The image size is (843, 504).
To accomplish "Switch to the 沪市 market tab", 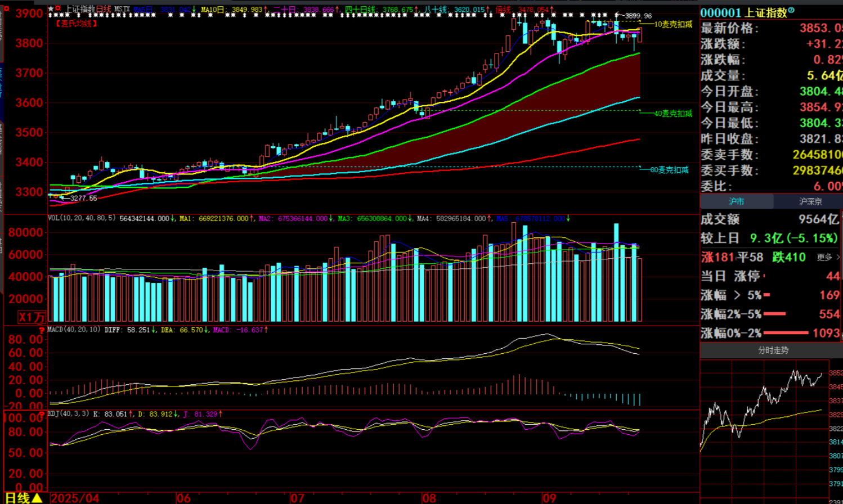I will pos(736,201).
